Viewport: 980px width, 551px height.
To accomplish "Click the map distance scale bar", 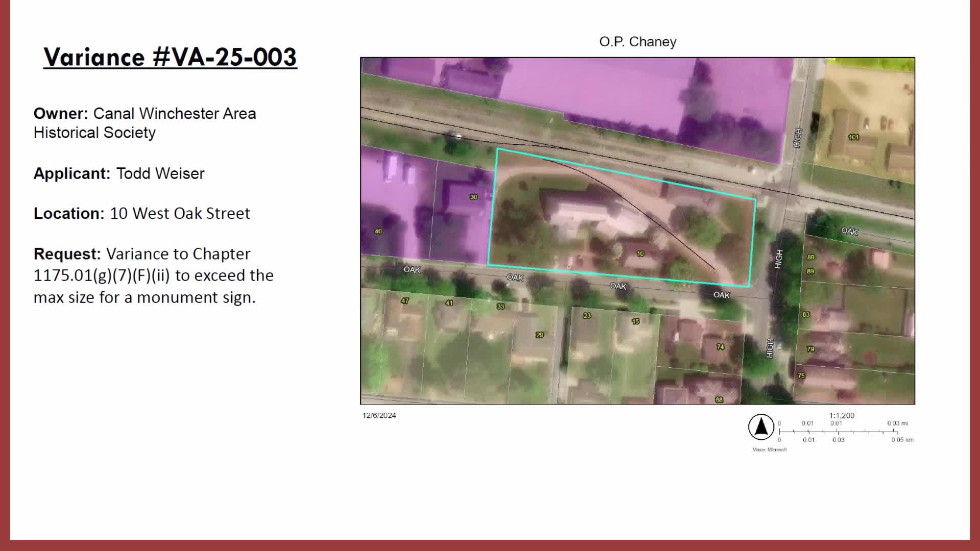I will (838, 432).
